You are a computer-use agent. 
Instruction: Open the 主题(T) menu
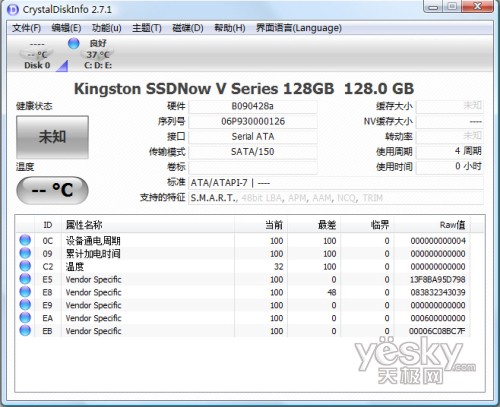click(x=147, y=28)
